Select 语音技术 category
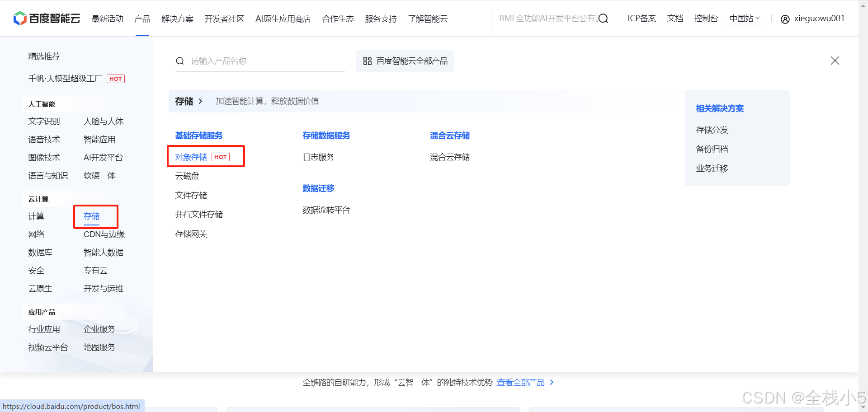The height and width of the screenshot is (412, 868). [x=44, y=140]
